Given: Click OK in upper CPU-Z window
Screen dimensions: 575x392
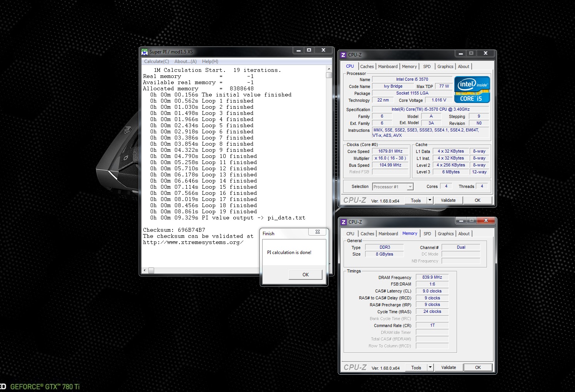Looking at the screenshot, I should coord(477,200).
